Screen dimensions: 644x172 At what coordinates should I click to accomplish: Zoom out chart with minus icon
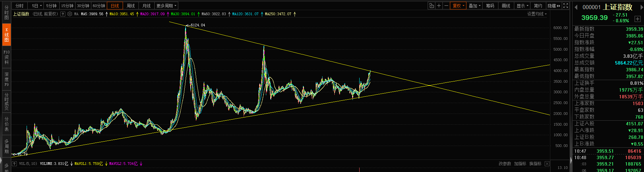446,6
